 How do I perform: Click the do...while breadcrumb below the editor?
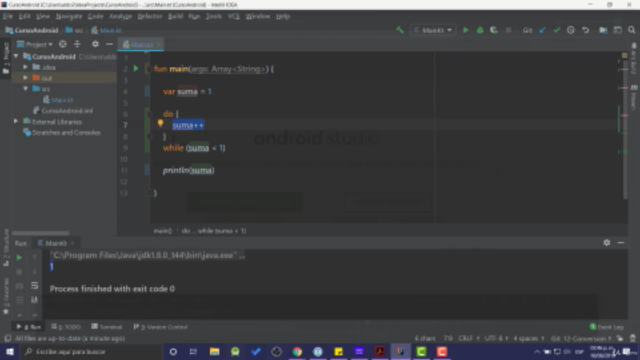(x=214, y=231)
